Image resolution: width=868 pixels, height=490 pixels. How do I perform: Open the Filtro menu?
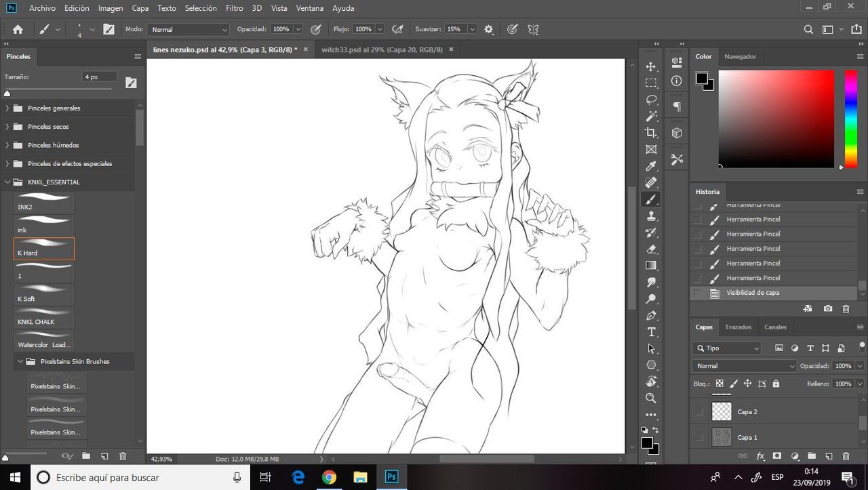coord(235,8)
